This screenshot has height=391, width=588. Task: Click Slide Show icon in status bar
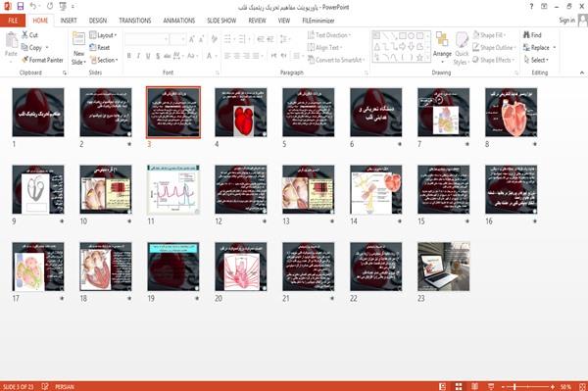491,386
